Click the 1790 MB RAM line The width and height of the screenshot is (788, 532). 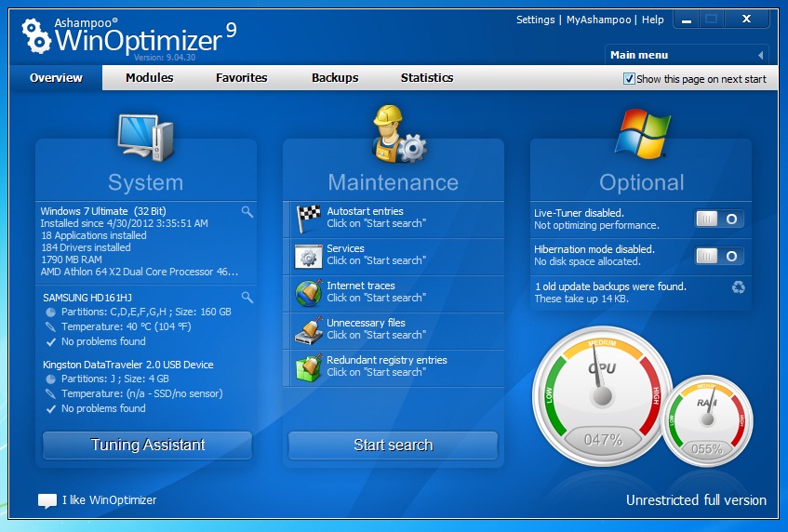[x=72, y=259]
